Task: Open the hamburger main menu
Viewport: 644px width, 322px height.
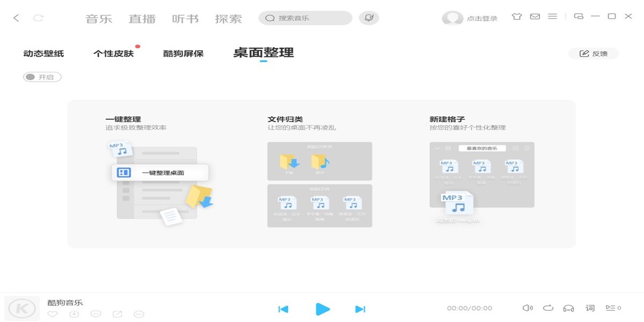Action: point(552,17)
